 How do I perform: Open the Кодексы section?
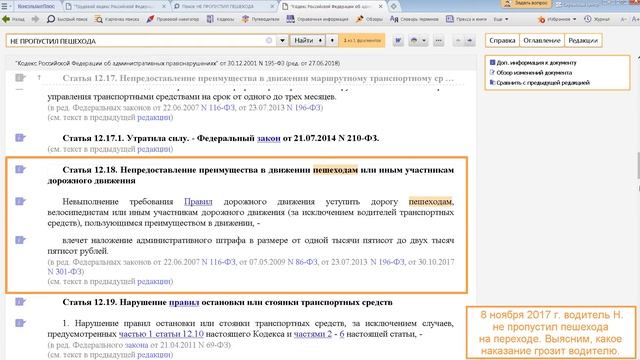tap(220, 19)
